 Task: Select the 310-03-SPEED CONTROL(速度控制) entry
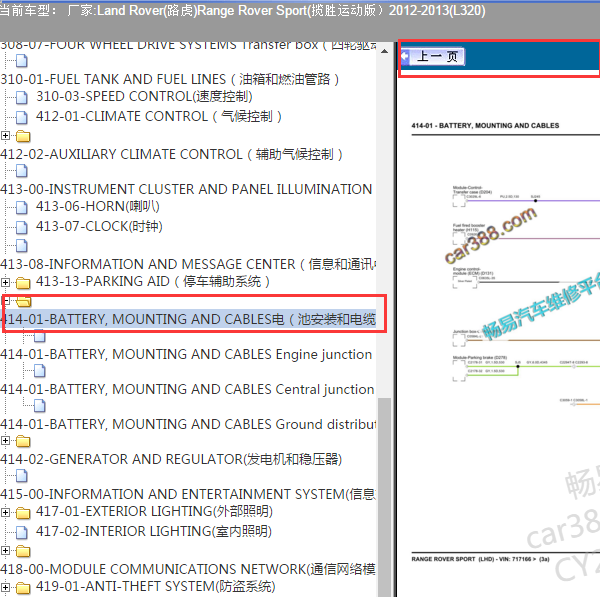[144, 96]
